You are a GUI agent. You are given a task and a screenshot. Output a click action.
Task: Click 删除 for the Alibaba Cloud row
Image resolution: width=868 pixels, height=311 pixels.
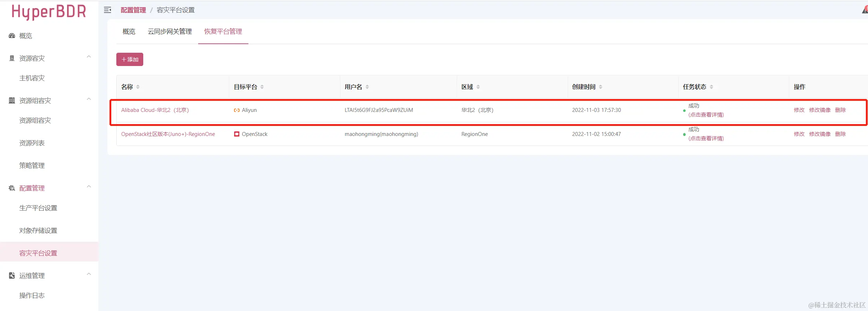pyautogui.click(x=840, y=110)
